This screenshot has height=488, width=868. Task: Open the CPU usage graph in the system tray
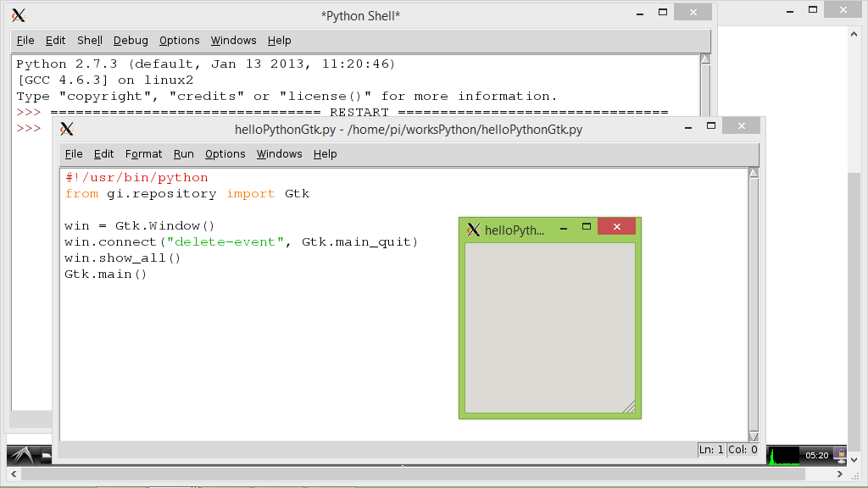tap(782, 455)
